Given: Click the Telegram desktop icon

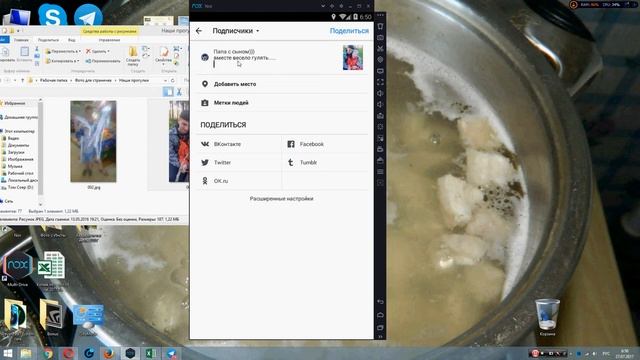Looking at the screenshot, I should (88, 16).
